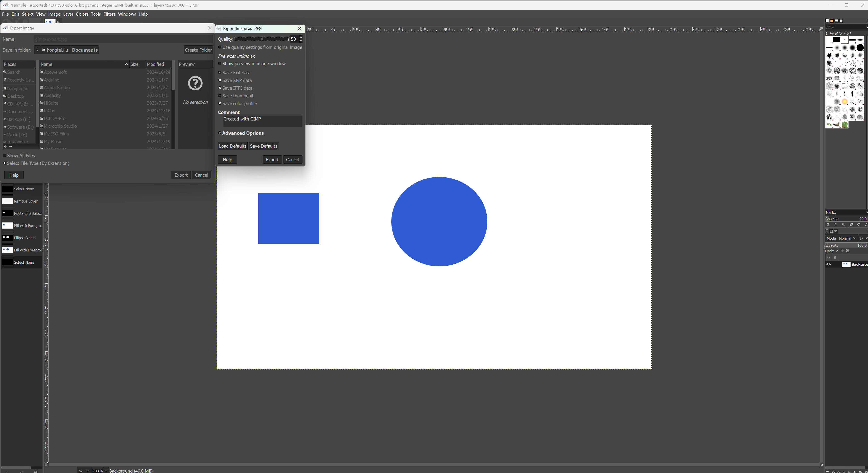
Task: Select the black star brush
Action: click(x=829, y=56)
